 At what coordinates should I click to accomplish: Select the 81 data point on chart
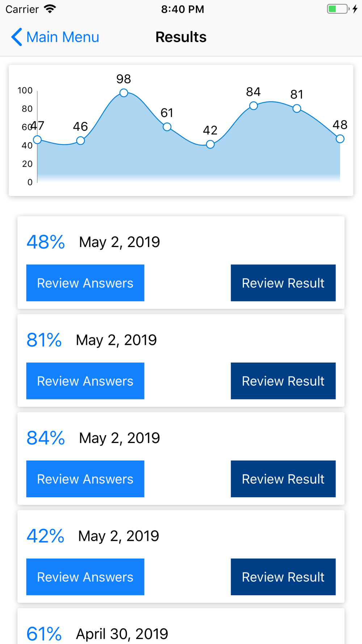[297, 108]
